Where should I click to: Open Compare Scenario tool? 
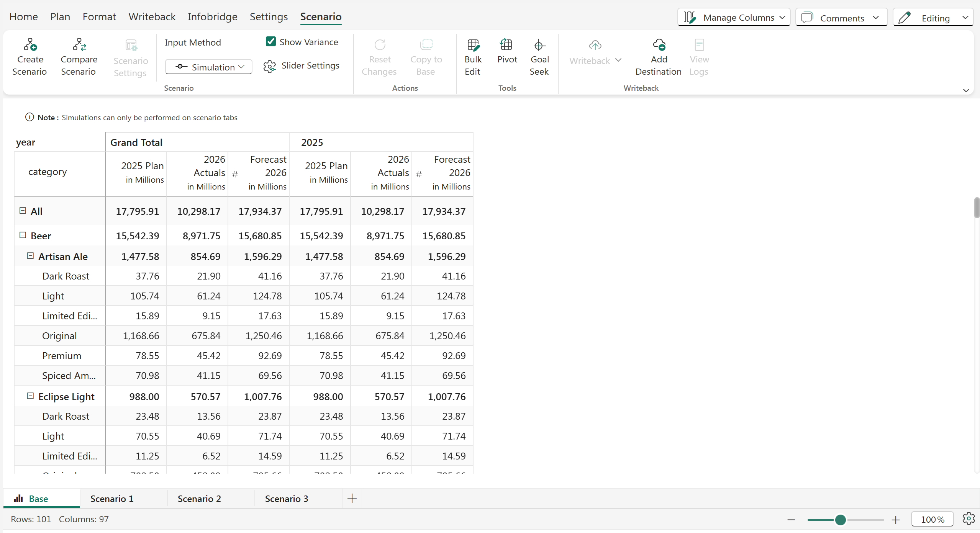79,45
